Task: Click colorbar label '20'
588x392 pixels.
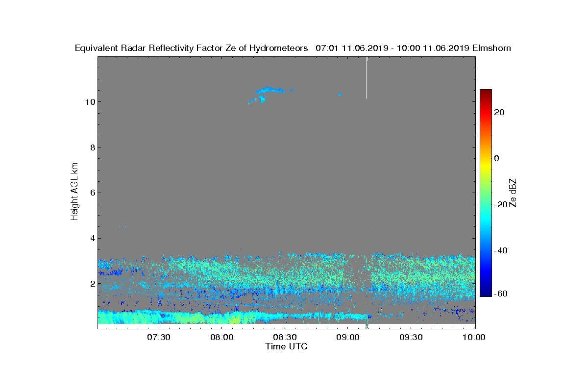Action: pos(500,112)
